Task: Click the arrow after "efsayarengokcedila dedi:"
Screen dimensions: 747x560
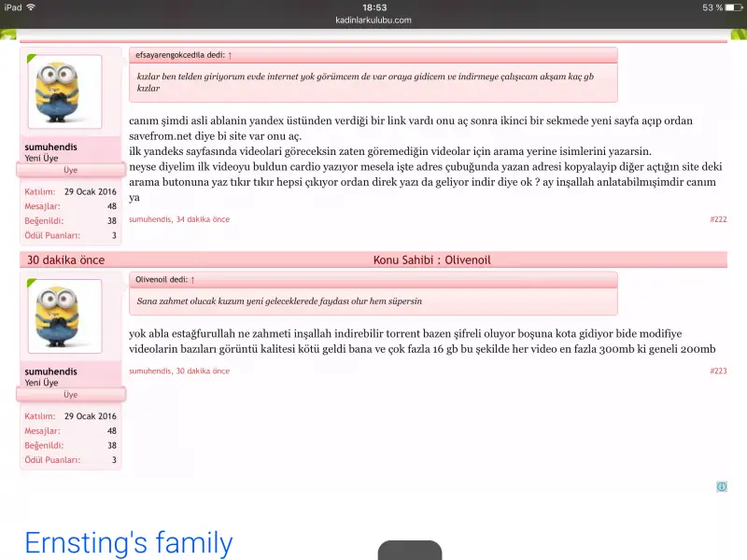Action: [x=230, y=55]
